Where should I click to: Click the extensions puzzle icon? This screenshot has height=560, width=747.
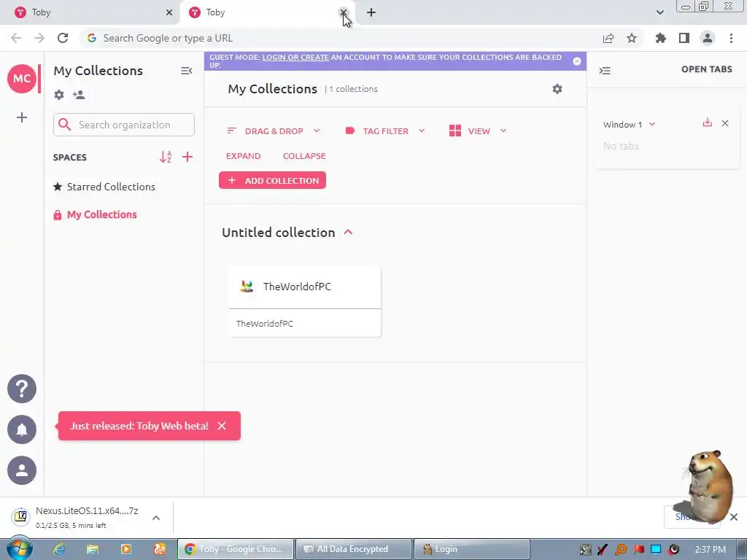tap(660, 38)
